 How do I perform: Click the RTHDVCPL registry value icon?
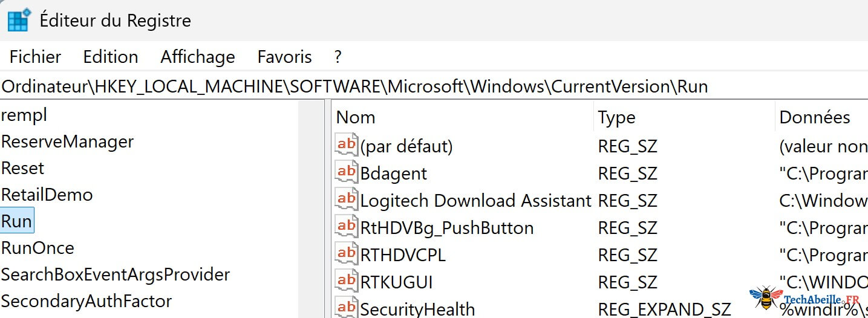(346, 254)
